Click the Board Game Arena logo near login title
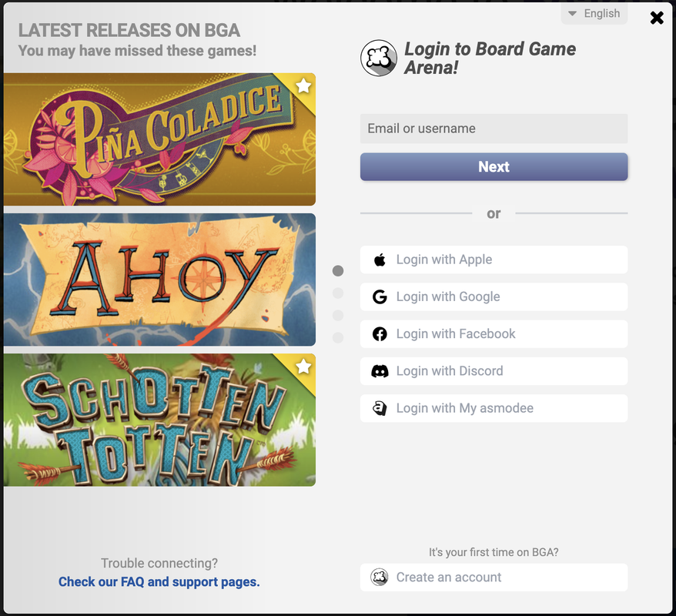676x616 pixels. [379, 58]
